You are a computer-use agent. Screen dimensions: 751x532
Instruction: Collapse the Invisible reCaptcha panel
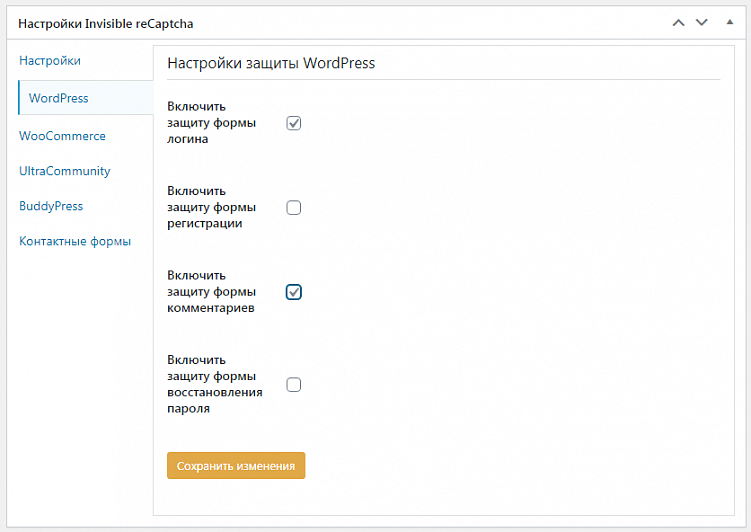point(729,21)
